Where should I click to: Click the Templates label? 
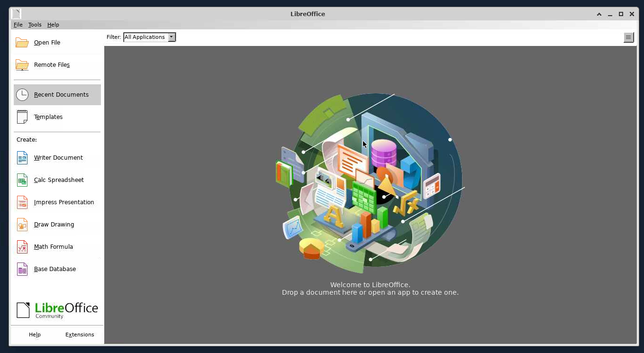[x=48, y=117]
